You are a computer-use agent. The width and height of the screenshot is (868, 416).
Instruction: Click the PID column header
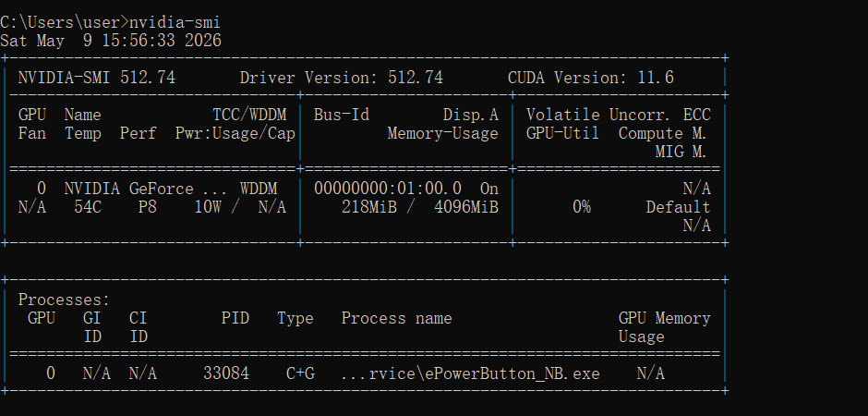coord(235,318)
